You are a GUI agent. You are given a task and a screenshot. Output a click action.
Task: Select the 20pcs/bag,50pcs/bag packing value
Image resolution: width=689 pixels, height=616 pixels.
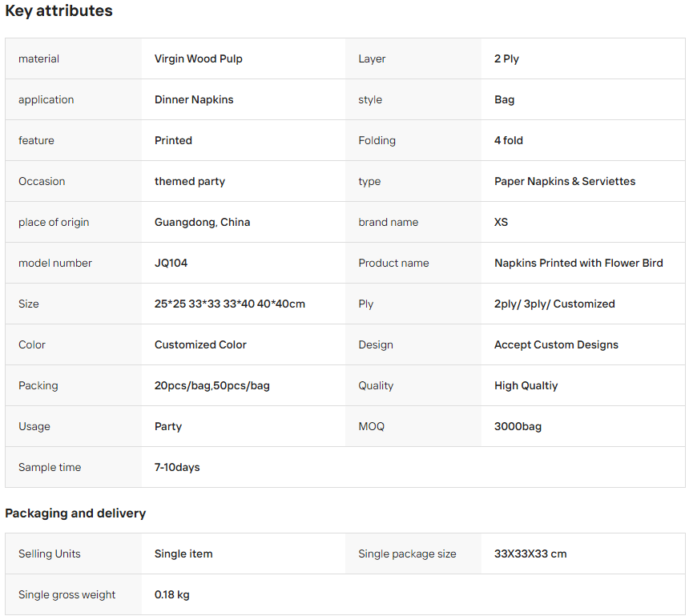click(x=212, y=386)
